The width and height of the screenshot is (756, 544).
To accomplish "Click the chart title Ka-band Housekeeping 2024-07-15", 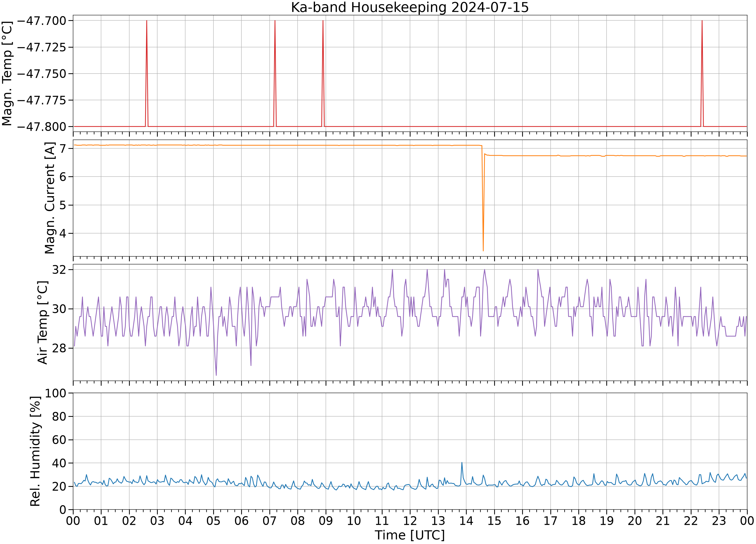I will point(410,7).
